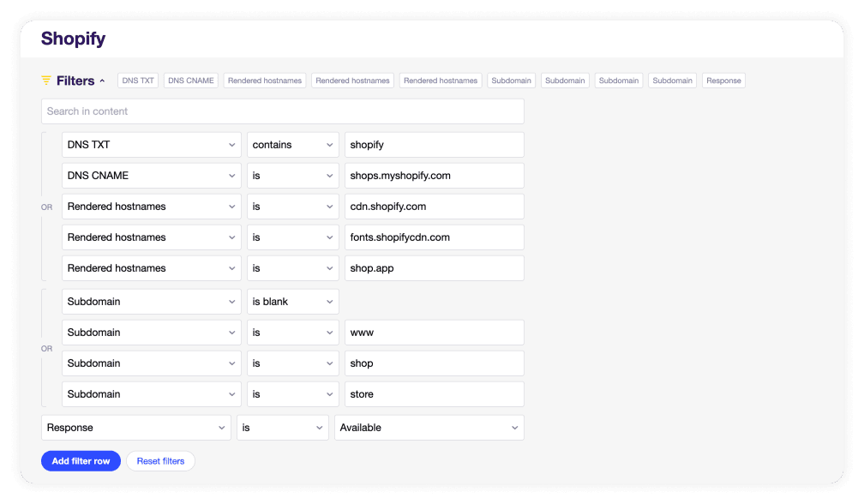The width and height of the screenshot is (864, 504).
Task: Edit the shopify value field
Action: (435, 145)
